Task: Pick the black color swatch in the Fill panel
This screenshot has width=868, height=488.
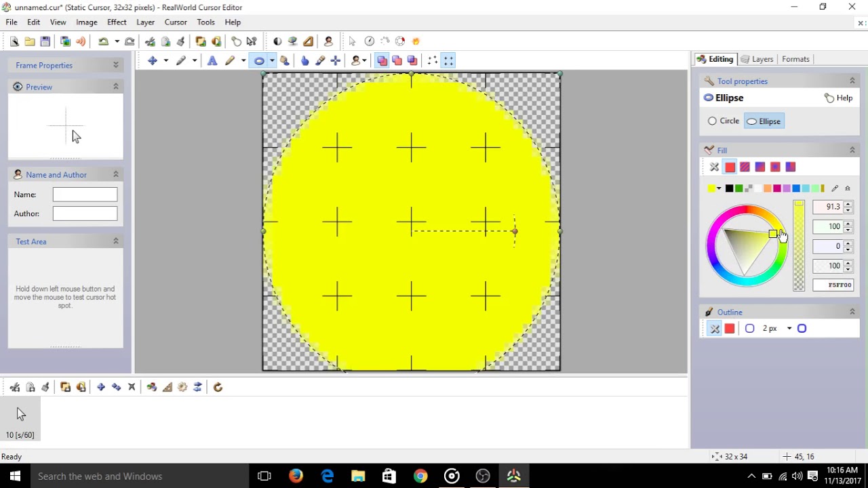Action: click(729, 188)
